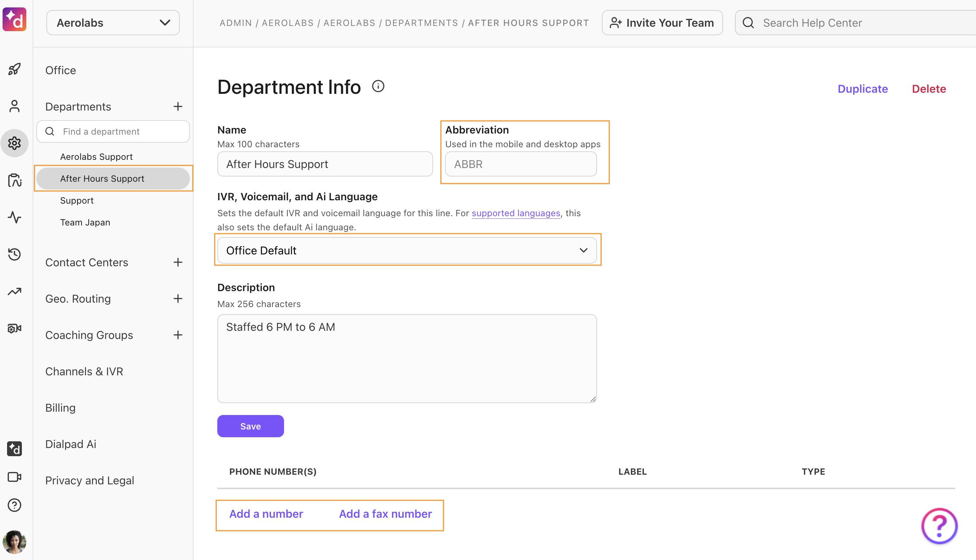Open the supported languages link
The image size is (976, 560).
[x=516, y=213]
